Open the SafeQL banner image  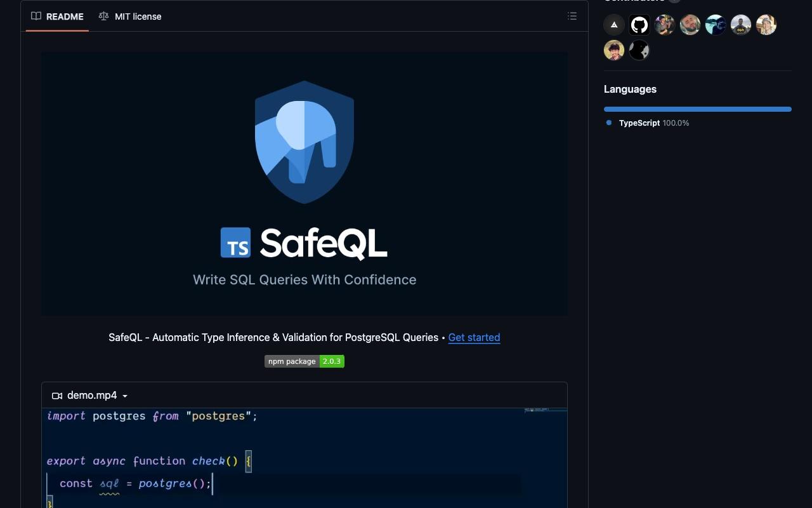tap(304, 184)
